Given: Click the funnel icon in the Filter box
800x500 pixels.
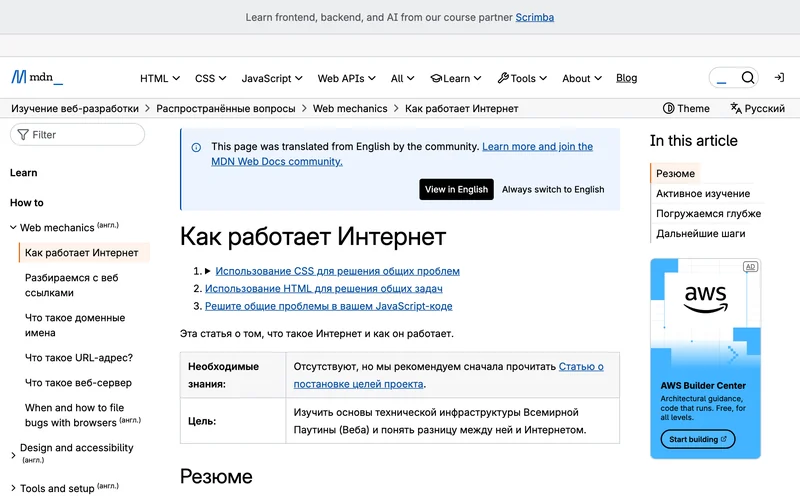Looking at the screenshot, I should pyautogui.click(x=23, y=135).
